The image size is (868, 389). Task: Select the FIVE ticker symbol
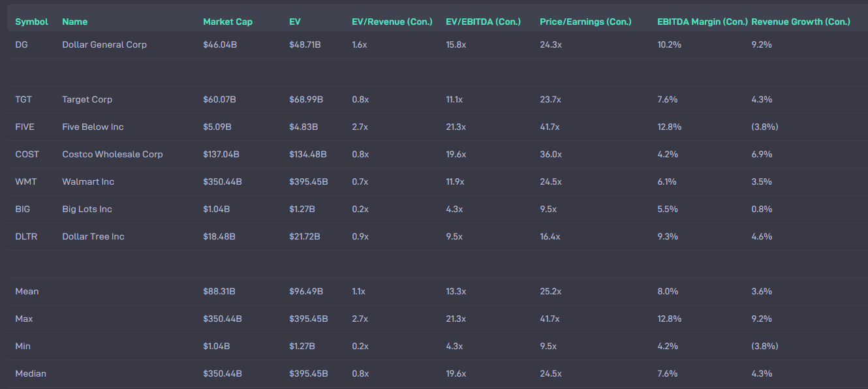pos(24,127)
